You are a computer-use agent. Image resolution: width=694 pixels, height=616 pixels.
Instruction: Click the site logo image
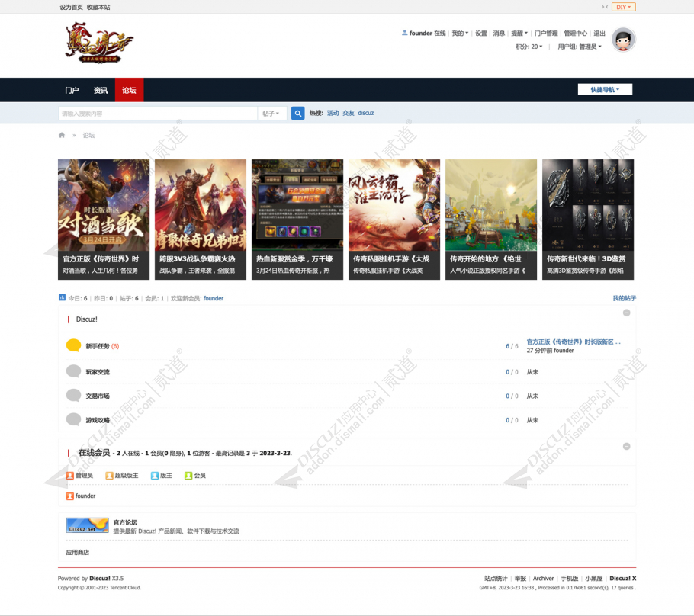point(99,43)
